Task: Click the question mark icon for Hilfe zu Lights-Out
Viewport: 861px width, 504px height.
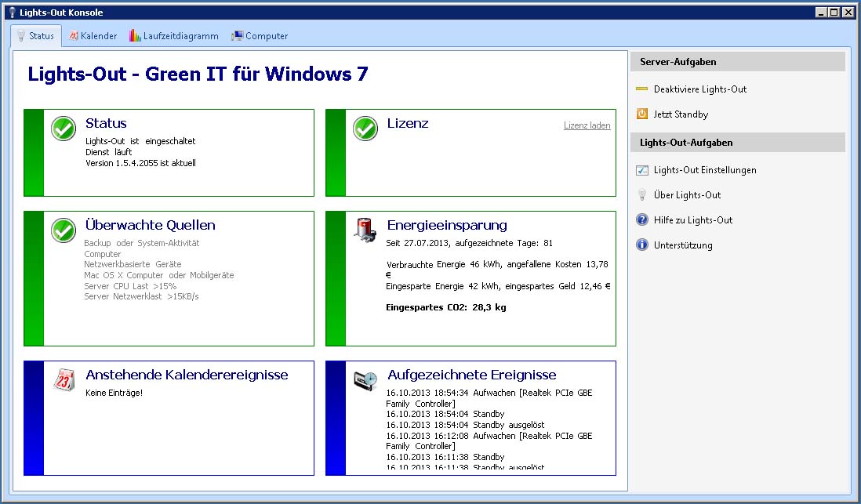Action: (642, 220)
